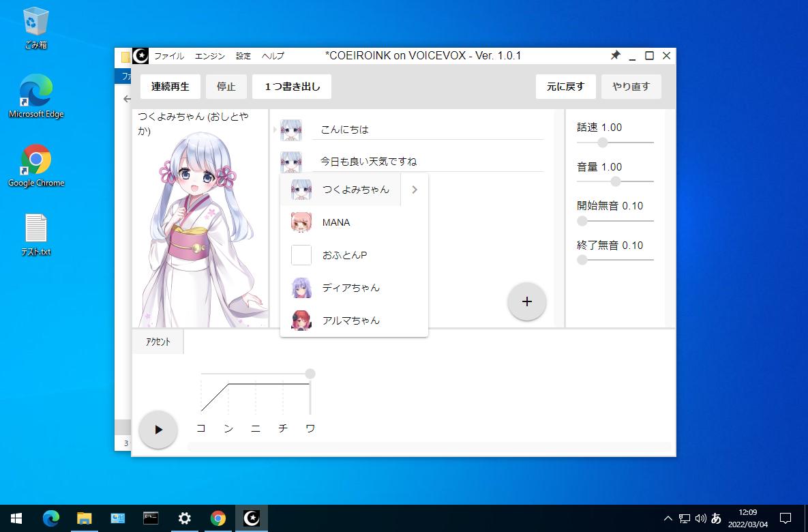
Task: Select Google Chrome desktop shortcut
Action: click(36, 166)
